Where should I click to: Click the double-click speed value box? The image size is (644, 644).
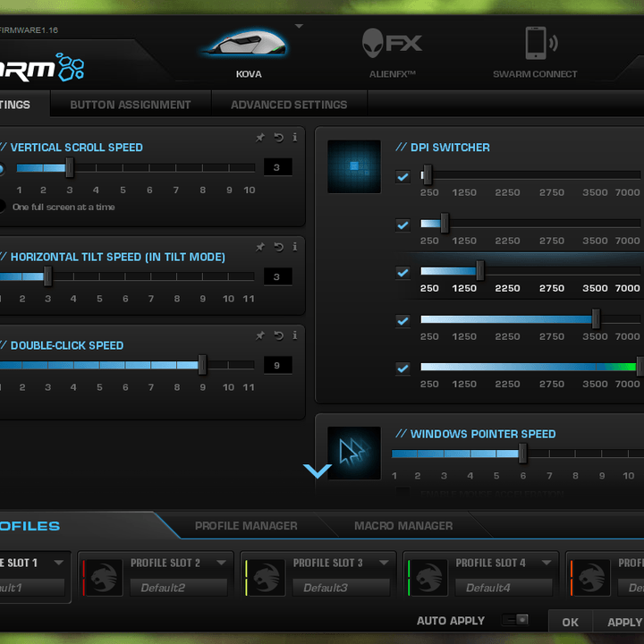click(x=277, y=365)
